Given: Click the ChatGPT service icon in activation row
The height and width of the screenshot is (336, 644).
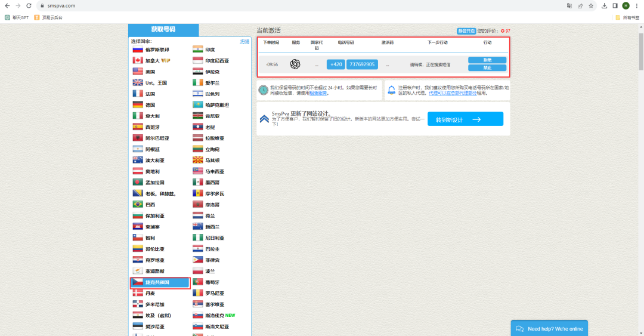Looking at the screenshot, I should click(x=295, y=64).
